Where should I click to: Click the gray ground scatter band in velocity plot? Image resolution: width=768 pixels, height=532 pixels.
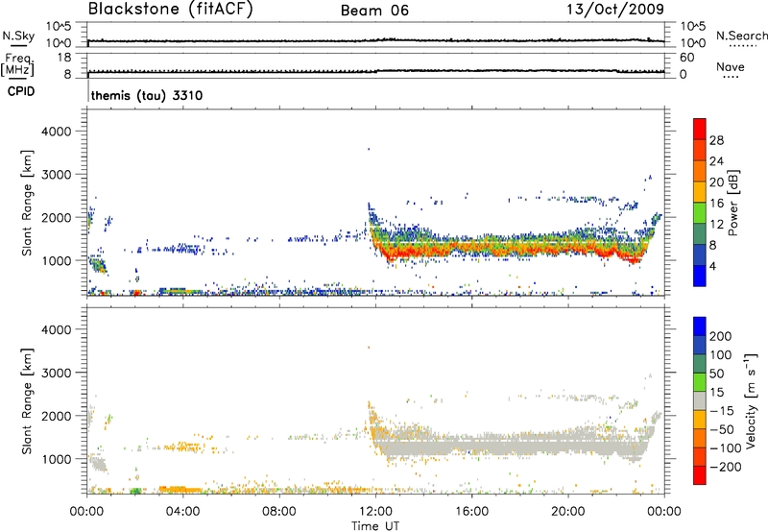coord(510,446)
